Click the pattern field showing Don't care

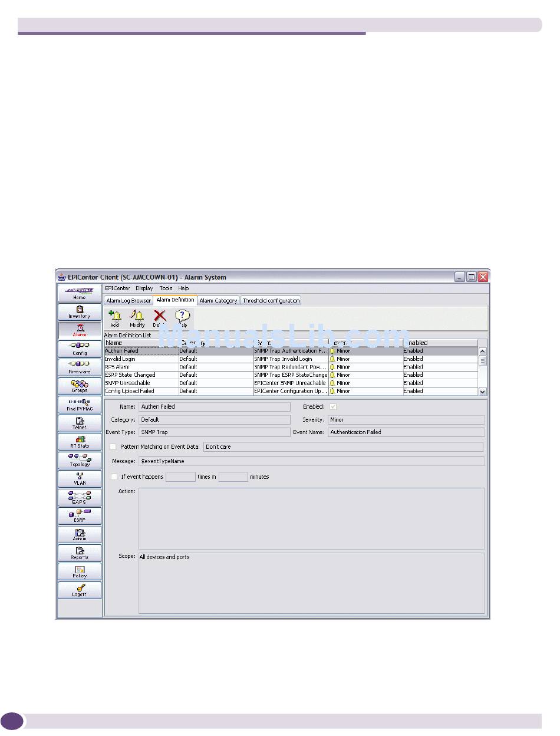coord(343,447)
